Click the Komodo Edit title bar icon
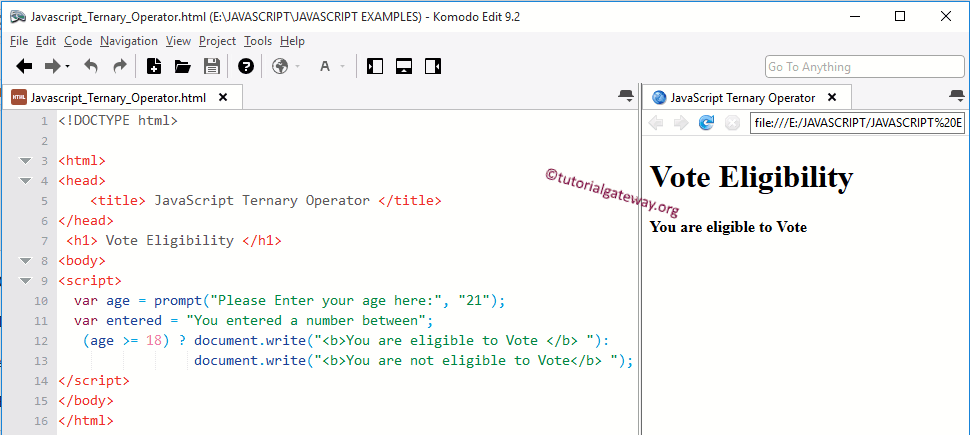970x435 pixels. [x=17, y=17]
